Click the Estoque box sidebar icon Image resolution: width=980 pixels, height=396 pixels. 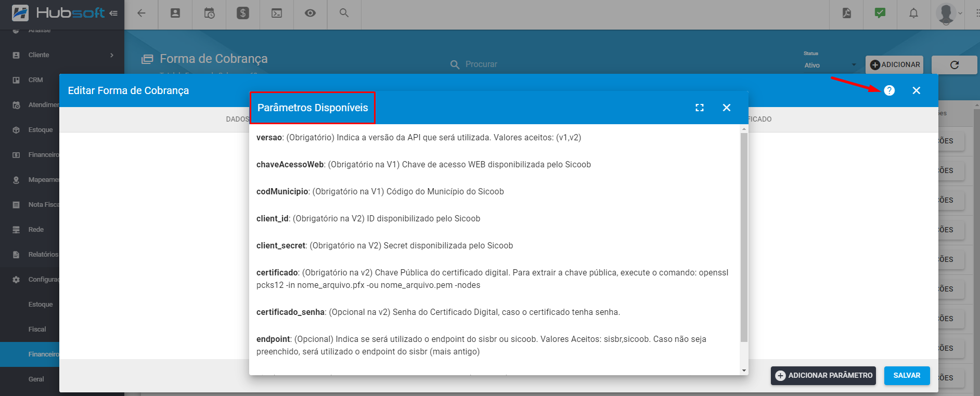(x=16, y=130)
